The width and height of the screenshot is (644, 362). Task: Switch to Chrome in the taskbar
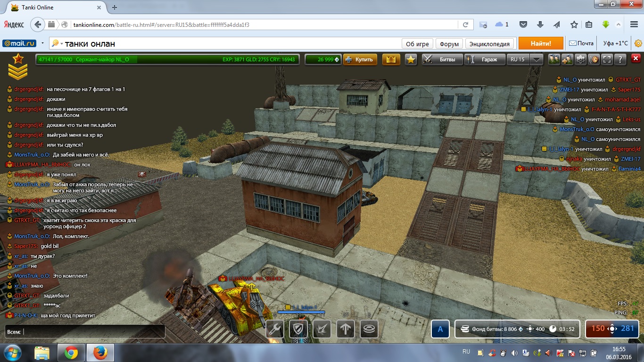point(71,353)
